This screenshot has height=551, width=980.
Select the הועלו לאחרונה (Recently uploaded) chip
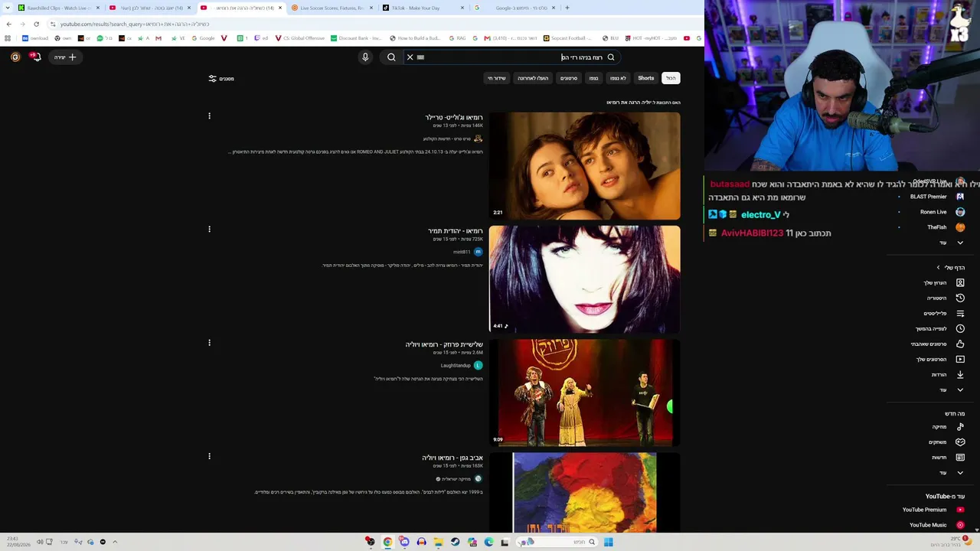tap(533, 78)
